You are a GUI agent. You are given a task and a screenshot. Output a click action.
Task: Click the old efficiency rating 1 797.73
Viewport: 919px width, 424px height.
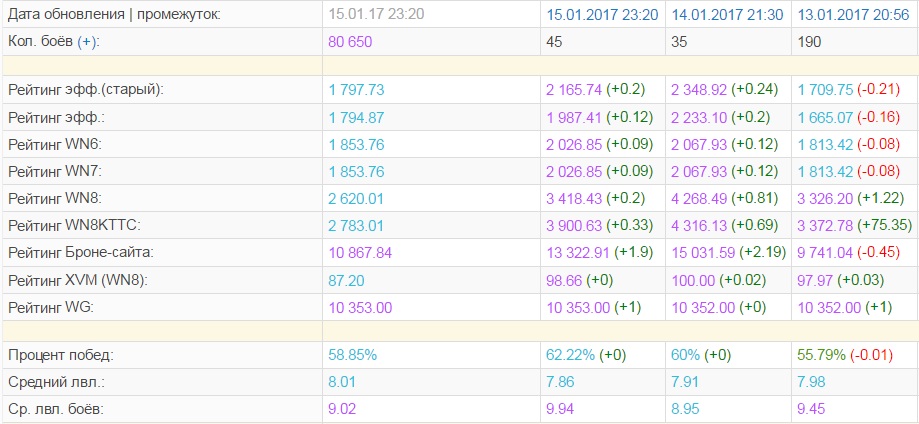coord(356,90)
